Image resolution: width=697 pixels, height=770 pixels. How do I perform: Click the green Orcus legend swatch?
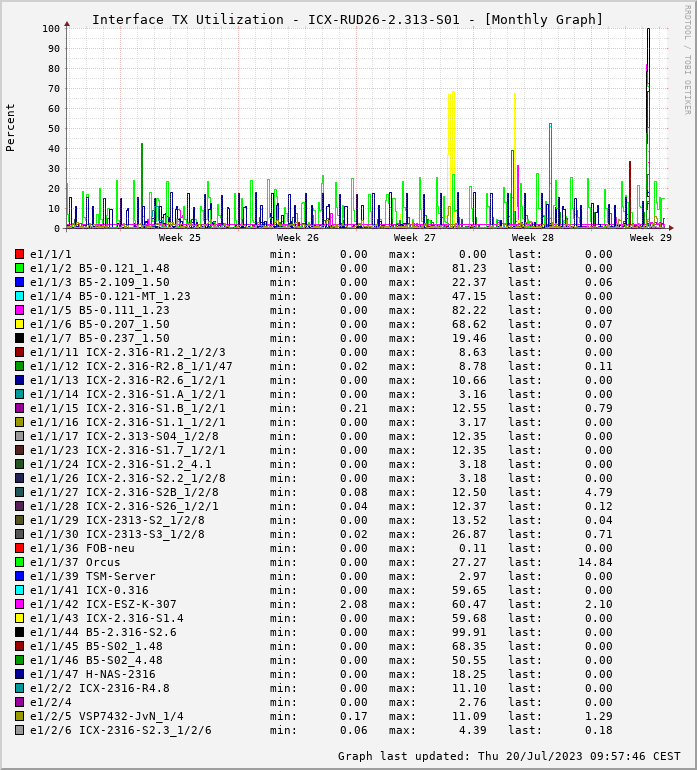tap(19, 562)
